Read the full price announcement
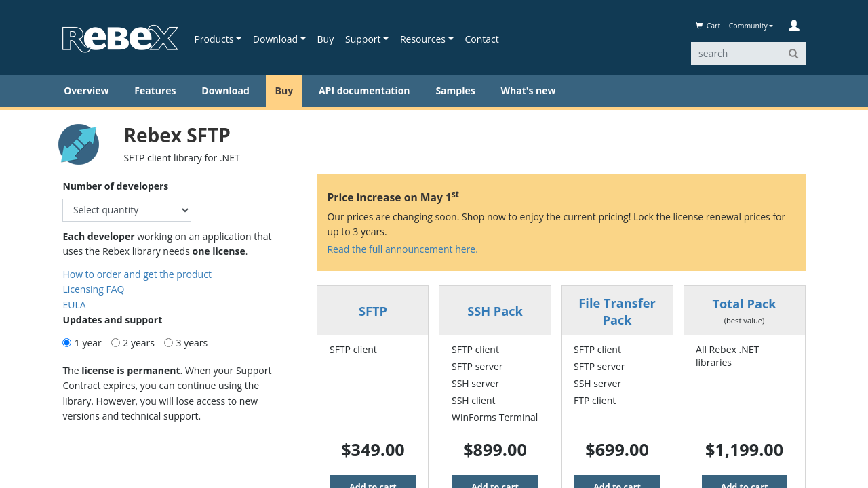Image resolution: width=868 pixels, height=488 pixels. [402, 249]
